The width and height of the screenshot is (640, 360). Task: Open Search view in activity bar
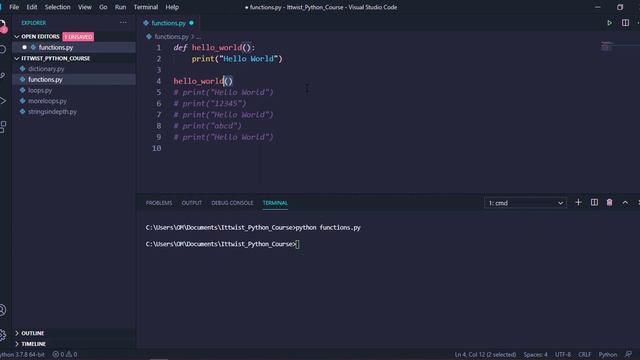pos(2,49)
